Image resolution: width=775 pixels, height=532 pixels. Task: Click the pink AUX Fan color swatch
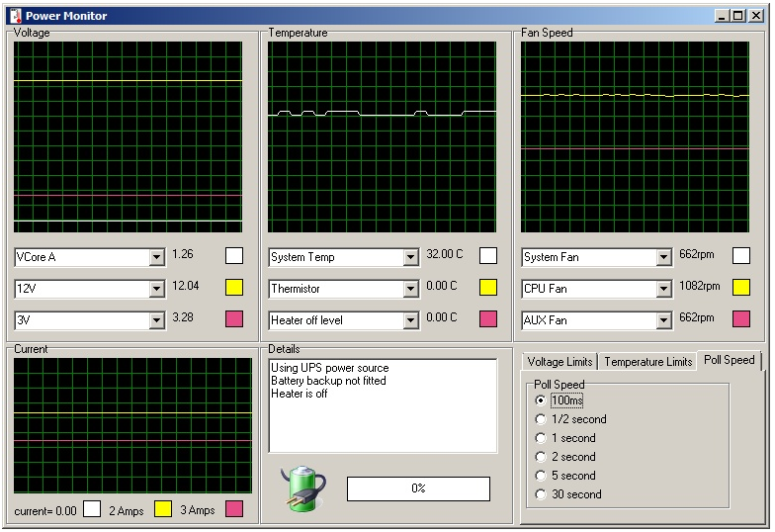point(740,319)
